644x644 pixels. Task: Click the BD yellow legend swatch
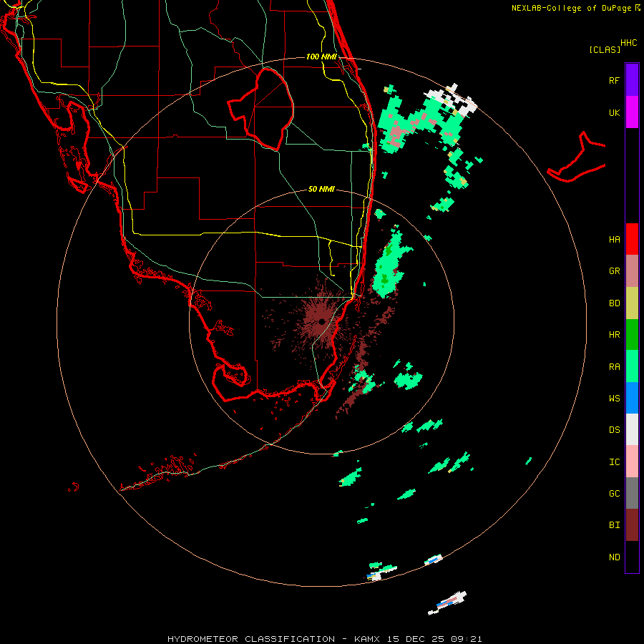click(632, 303)
